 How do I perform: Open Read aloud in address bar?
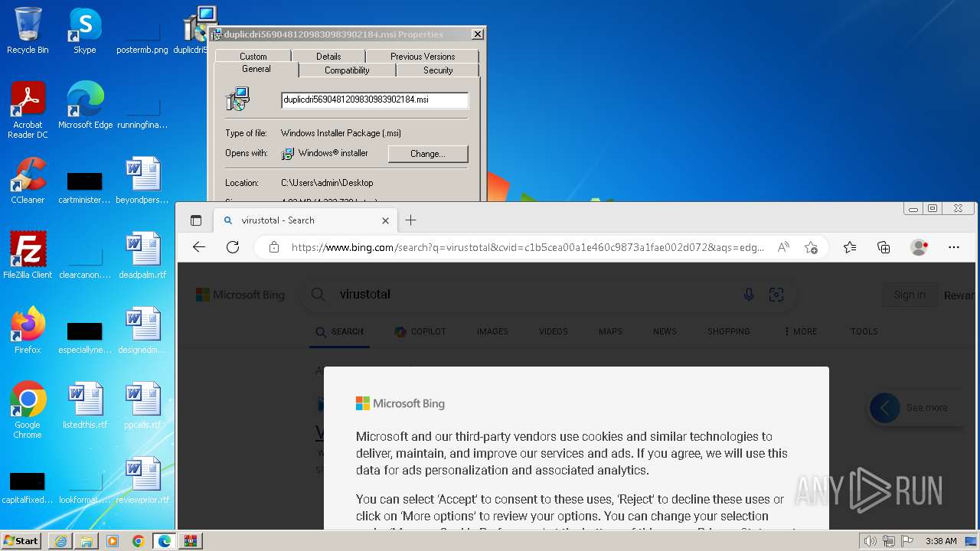click(783, 247)
